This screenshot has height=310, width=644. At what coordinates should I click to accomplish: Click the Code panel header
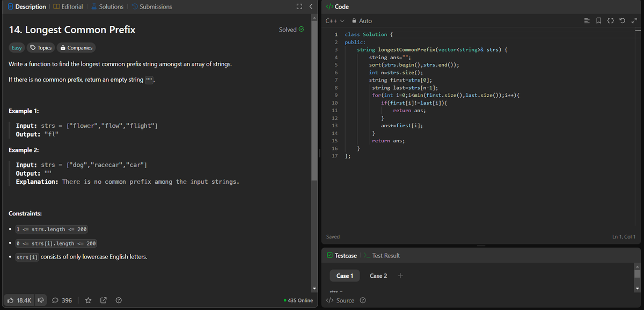[338, 6]
